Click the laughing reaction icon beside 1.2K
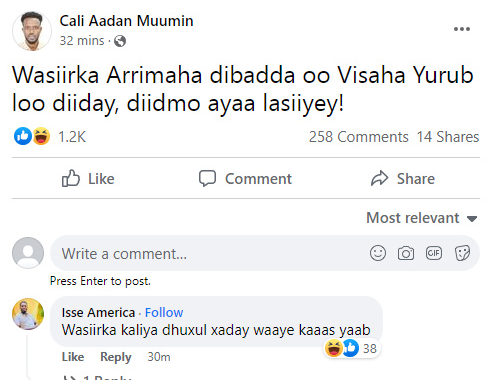The width and height of the screenshot is (491, 380). (41, 136)
